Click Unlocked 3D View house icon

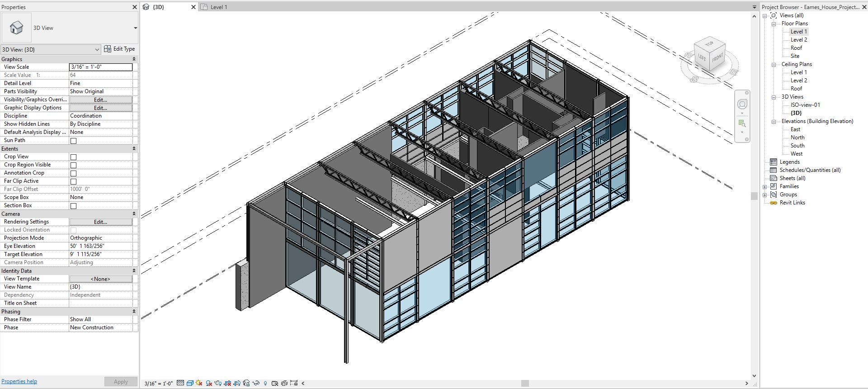tap(246, 383)
